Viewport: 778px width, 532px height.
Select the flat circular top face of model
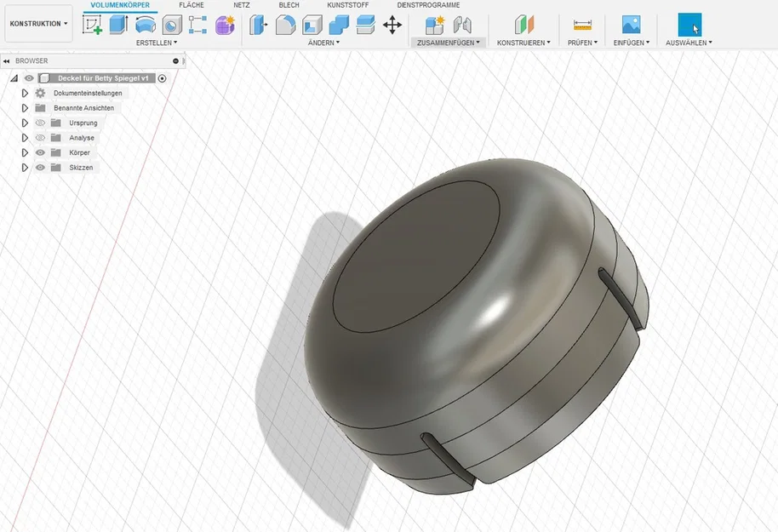pyautogui.click(x=415, y=256)
